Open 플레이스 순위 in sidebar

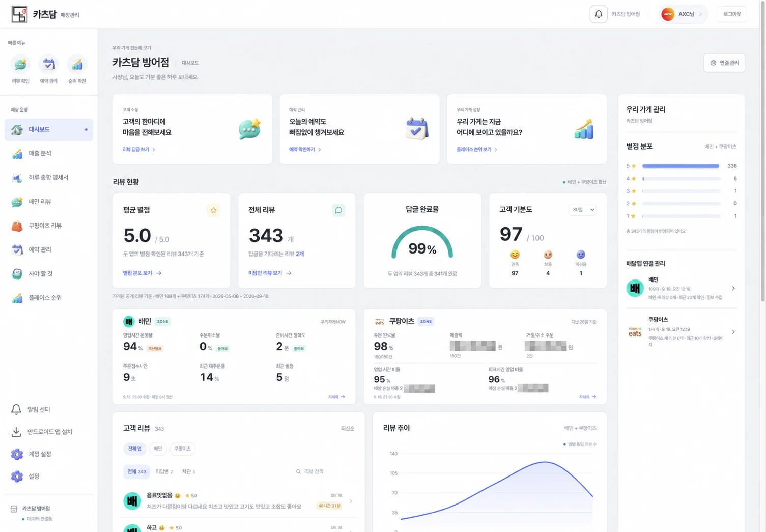pyautogui.click(x=49, y=298)
